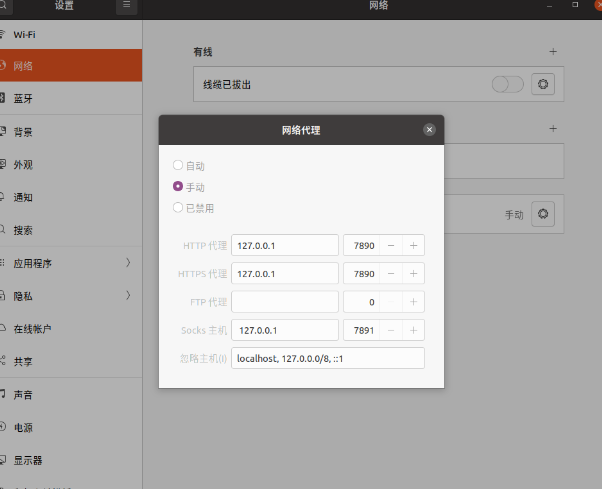Switch to the Bluetooth settings panel

pyautogui.click(x=70, y=99)
